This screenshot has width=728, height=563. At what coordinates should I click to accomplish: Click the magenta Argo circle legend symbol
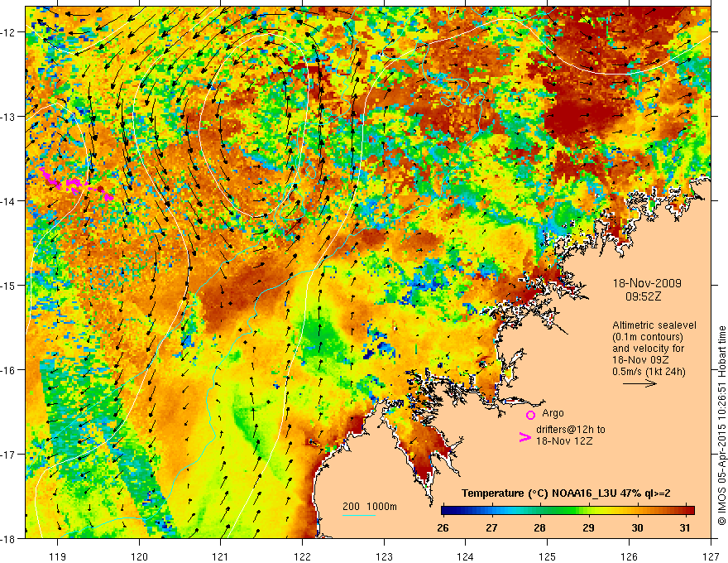pyautogui.click(x=530, y=415)
